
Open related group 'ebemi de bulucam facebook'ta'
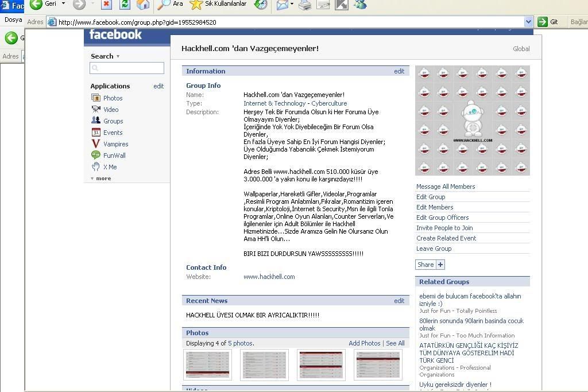470,300
